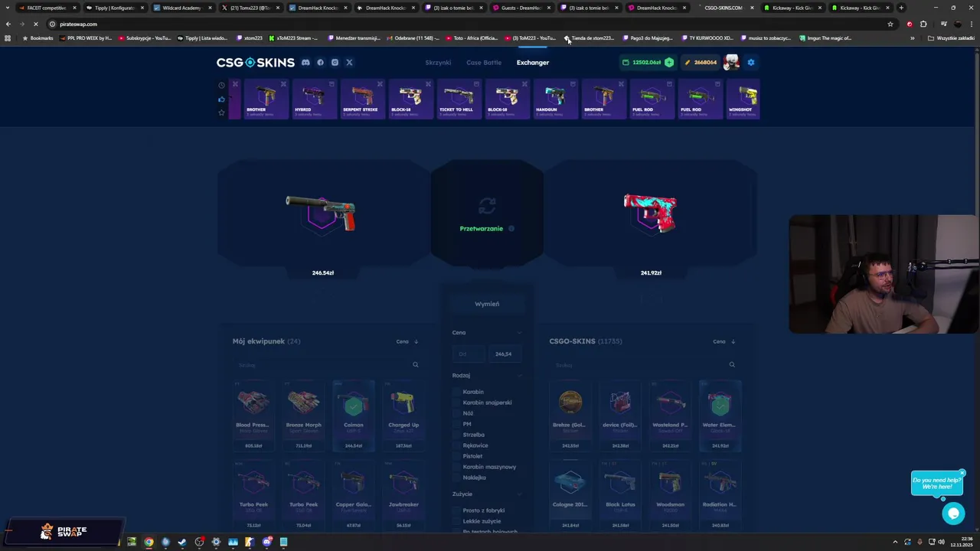Click the search icon in CSGO-SKINS panel
Screen dimensions: 980x551
(x=732, y=365)
